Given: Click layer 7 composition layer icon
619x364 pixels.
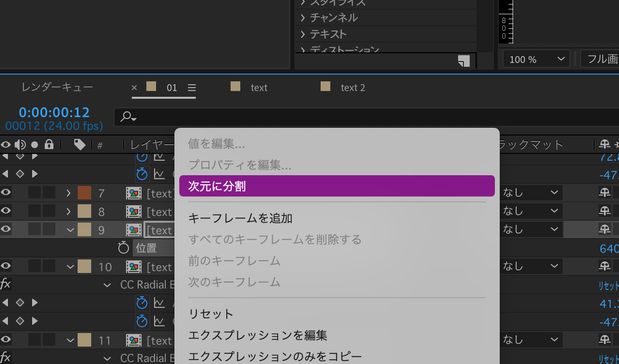Looking at the screenshot, I should point(134,193).
